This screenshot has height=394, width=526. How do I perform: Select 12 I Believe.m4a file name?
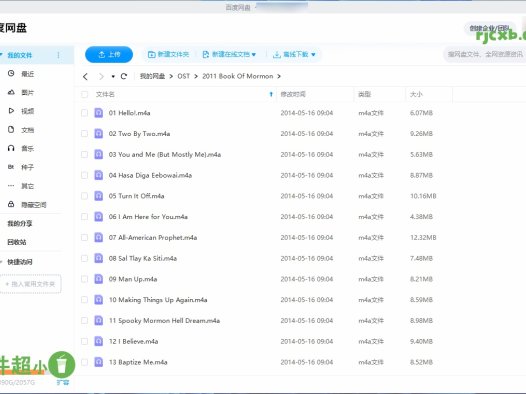[133, 341]
